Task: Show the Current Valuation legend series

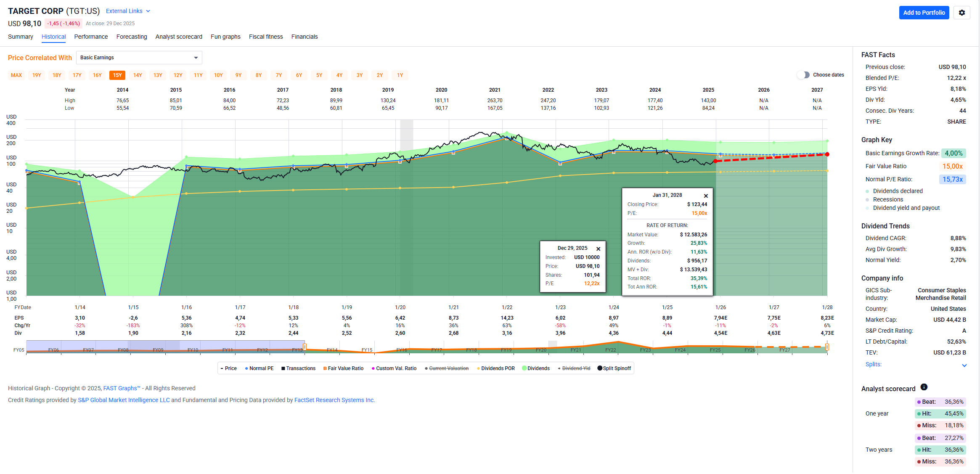Action: (448, 368)
